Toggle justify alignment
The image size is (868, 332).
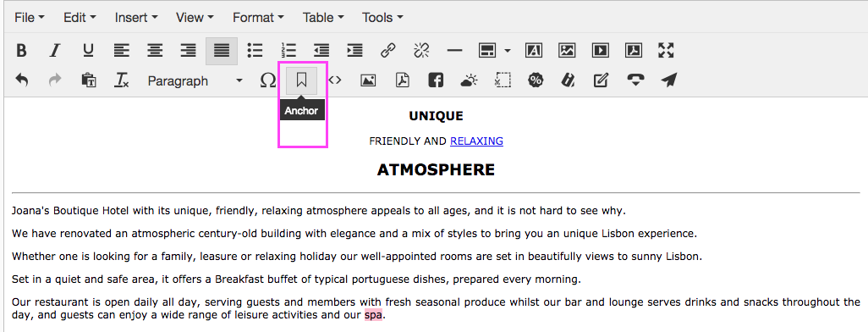coord(222,51)
